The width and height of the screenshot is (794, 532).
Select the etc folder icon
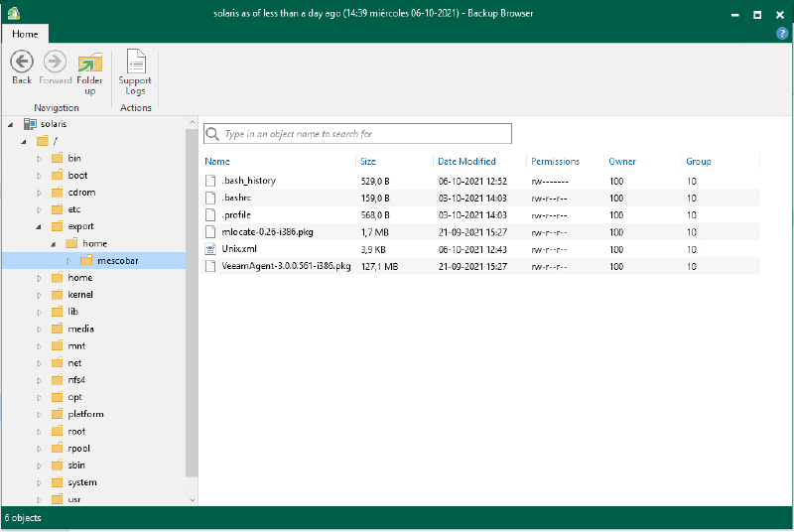pyautogui.click(x=58, y=209)
